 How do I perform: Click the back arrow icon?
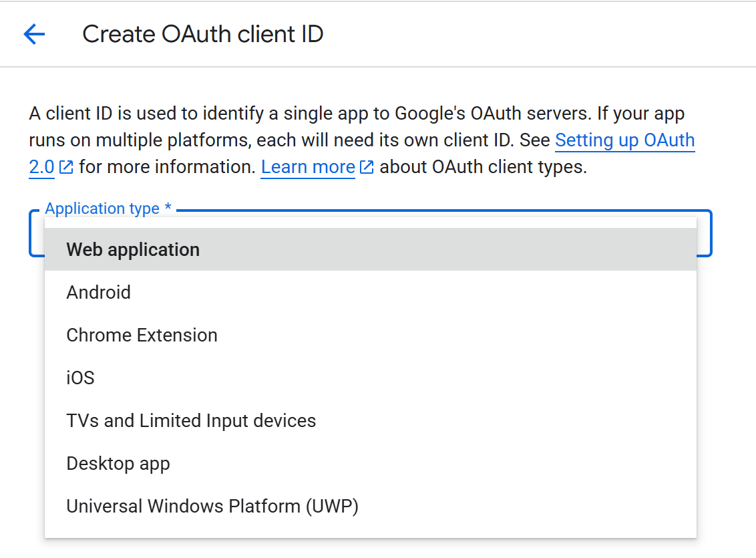tap(34, 34)
